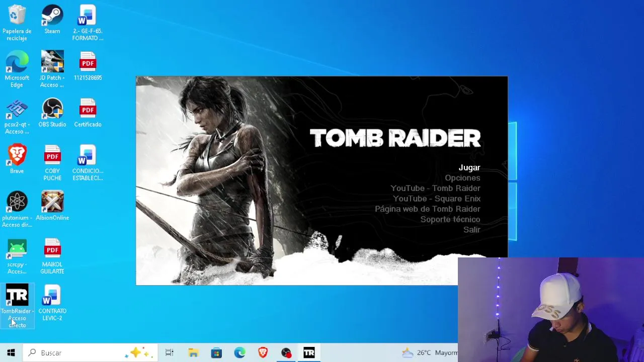The width and height of the screenshot is (644, 362).
Task: Open the MAIKOL GUILARTE PDF file
Action: [x=52, y=256]
